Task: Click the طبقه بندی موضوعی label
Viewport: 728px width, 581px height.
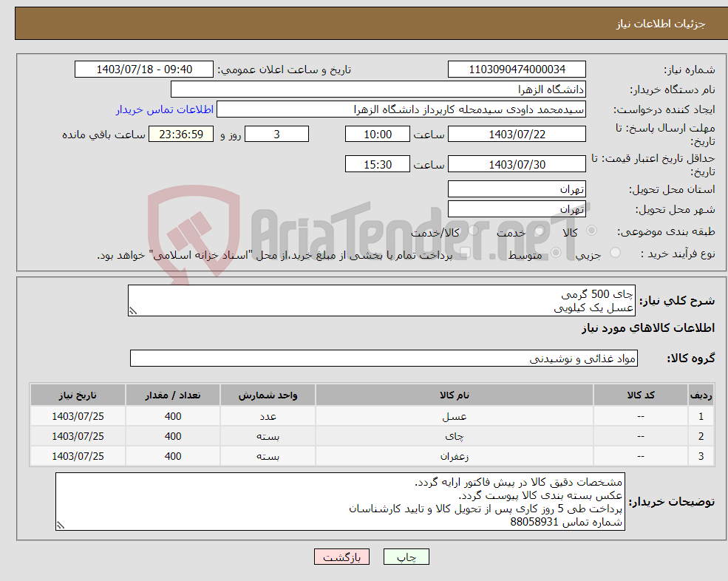Action: click(666, 231)
